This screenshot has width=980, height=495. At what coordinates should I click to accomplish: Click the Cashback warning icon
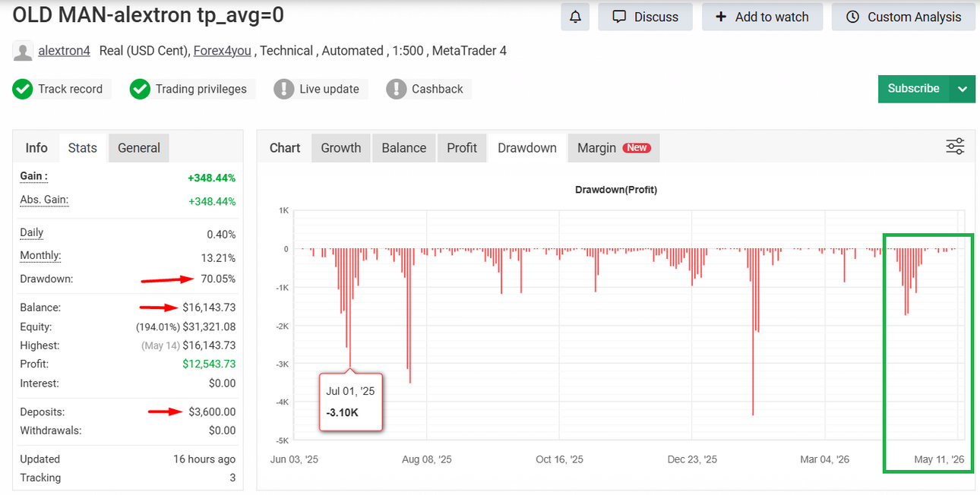tap(396, 89)
